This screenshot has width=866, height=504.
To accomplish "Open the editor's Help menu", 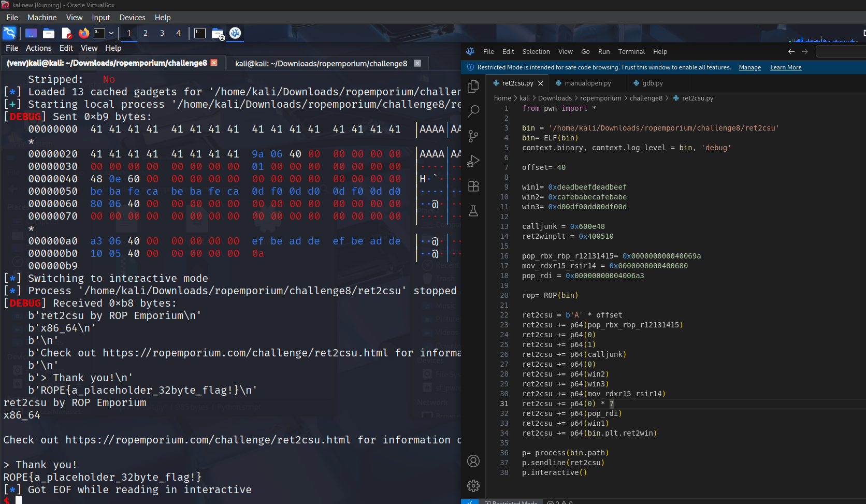I will pyautogui.click(x=660, y=52).
